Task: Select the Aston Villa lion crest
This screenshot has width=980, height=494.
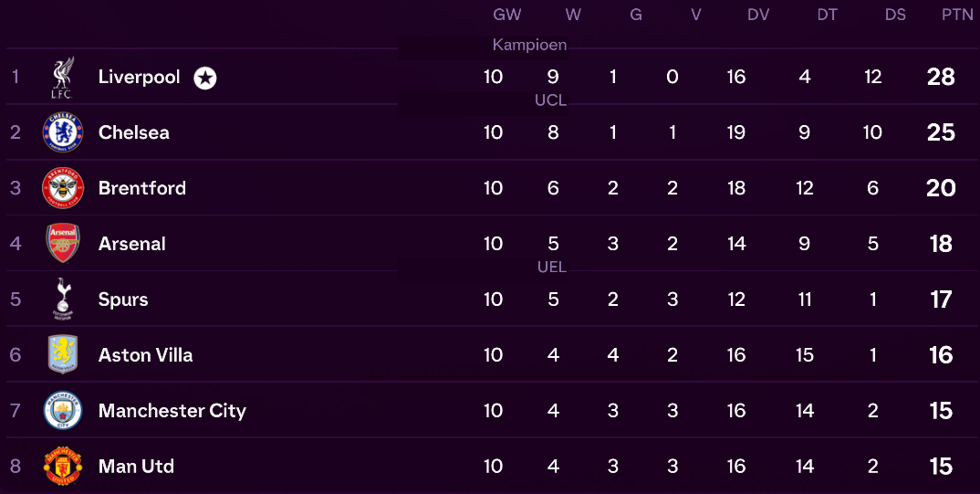Action: (62, 354)
